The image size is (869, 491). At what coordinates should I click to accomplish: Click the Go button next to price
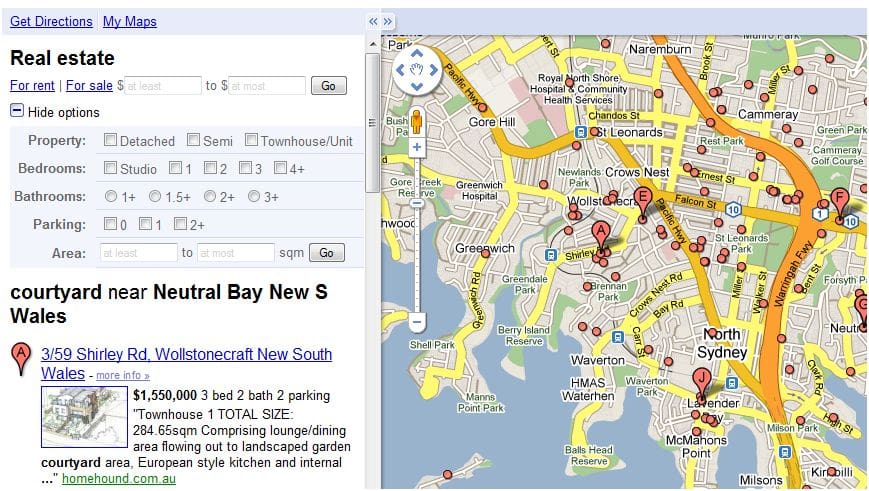[x=328, y=86]
